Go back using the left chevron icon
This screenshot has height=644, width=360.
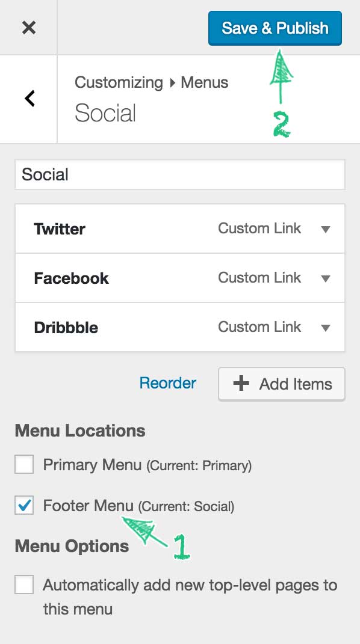click(x=29, y=99)
